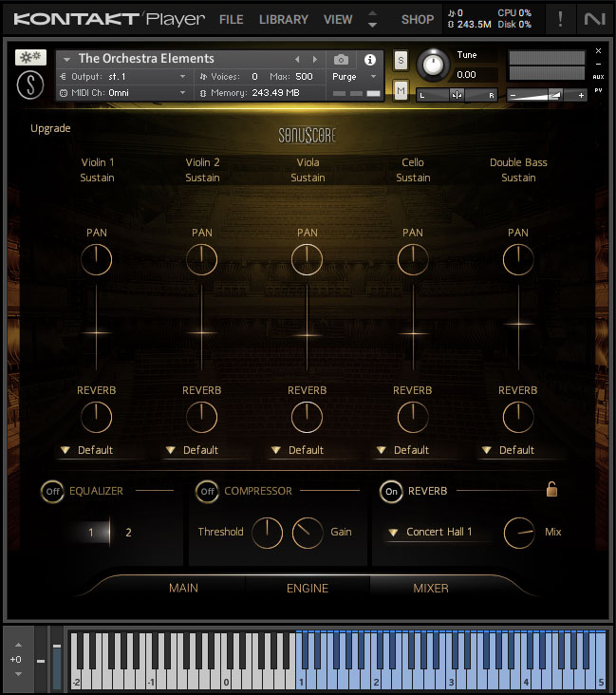Screen dimensions: 616x695
Task: Click the compressor Threshold knob
Action: (267, 533)
